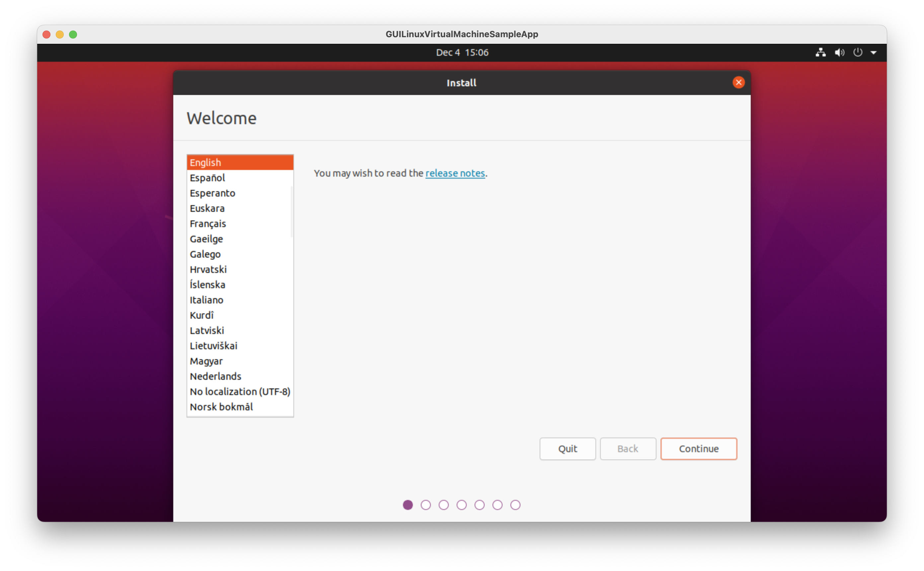Image resolution: width=924 pixels, height=571 pixels.
Task: Choose Kurdî from the list
Action: (x=240, y=315)
